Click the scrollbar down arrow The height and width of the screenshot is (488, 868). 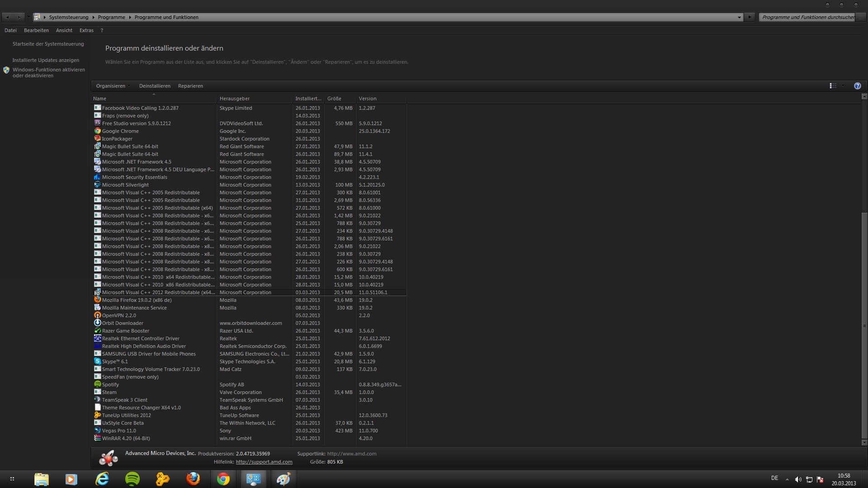point(864,442)
